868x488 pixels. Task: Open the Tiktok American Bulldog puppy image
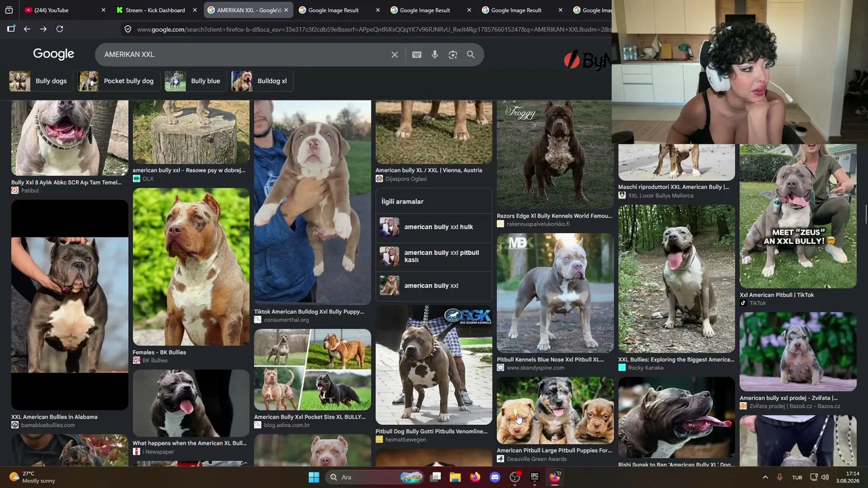(313, 202)
